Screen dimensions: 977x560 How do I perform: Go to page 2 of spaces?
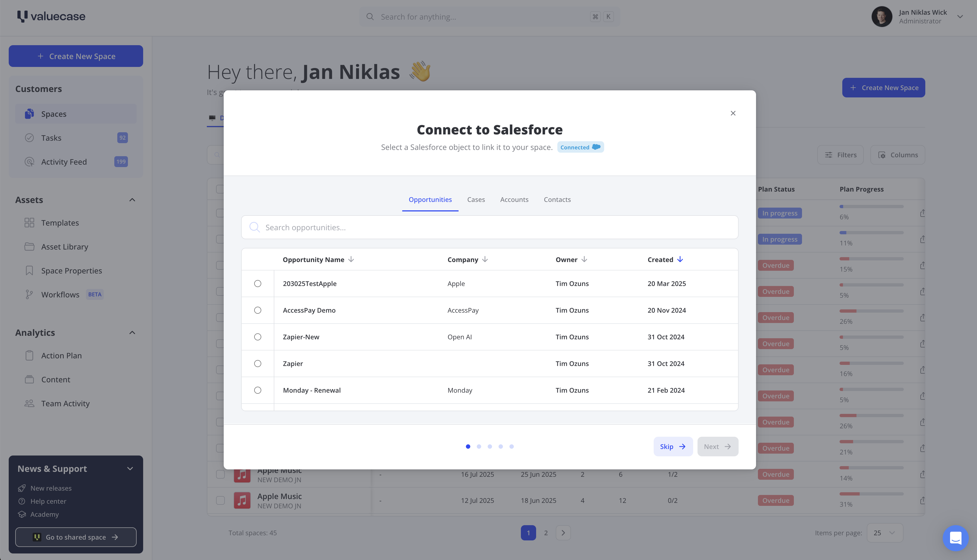point(545,533)
